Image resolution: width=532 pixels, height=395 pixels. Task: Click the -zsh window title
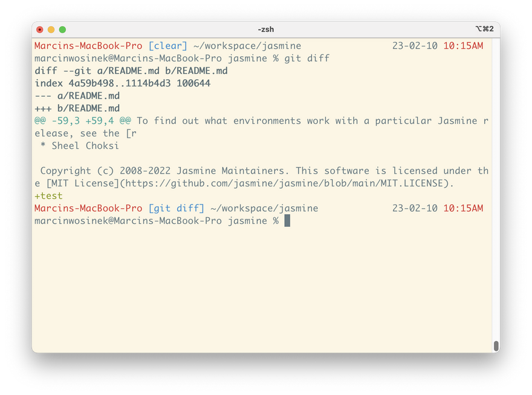[x=266, y=29]
